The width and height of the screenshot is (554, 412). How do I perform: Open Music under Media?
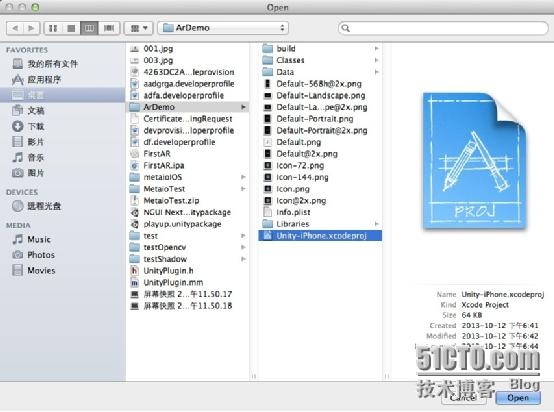(x=62, y=239)
